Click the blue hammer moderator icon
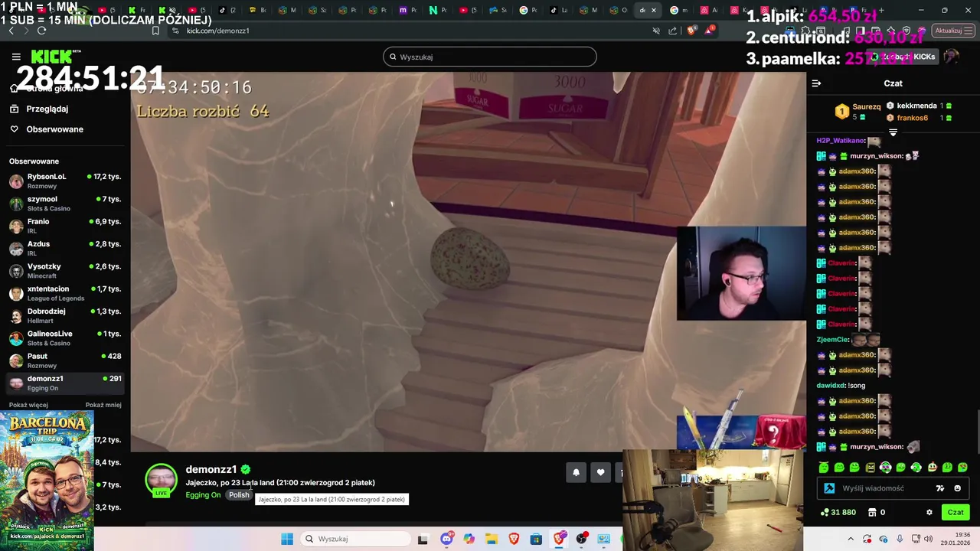 (x=829, y=488)
